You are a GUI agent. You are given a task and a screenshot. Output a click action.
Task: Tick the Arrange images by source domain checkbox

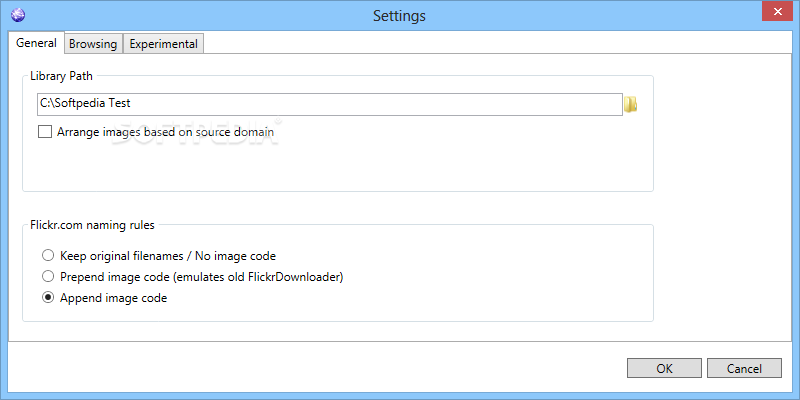[45, 132]
